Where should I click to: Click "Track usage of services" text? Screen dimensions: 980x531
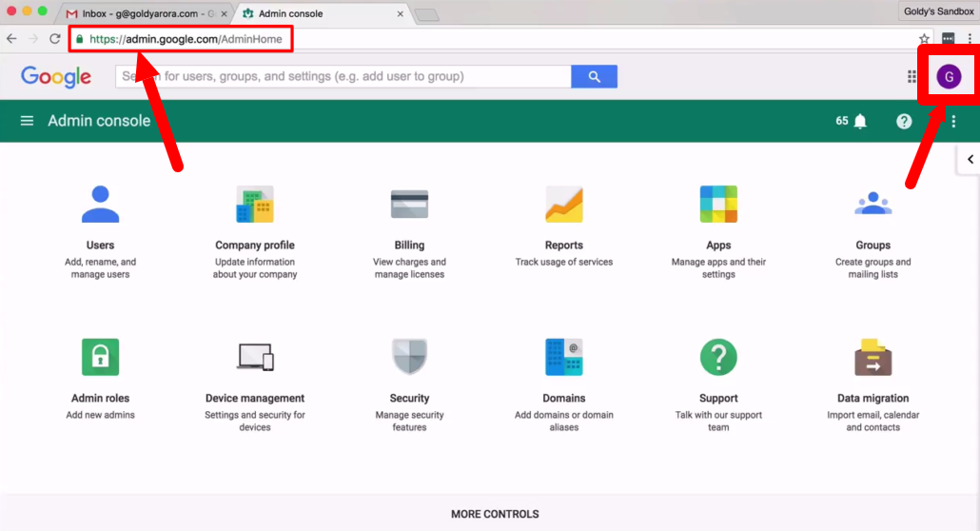pos(564,262)
